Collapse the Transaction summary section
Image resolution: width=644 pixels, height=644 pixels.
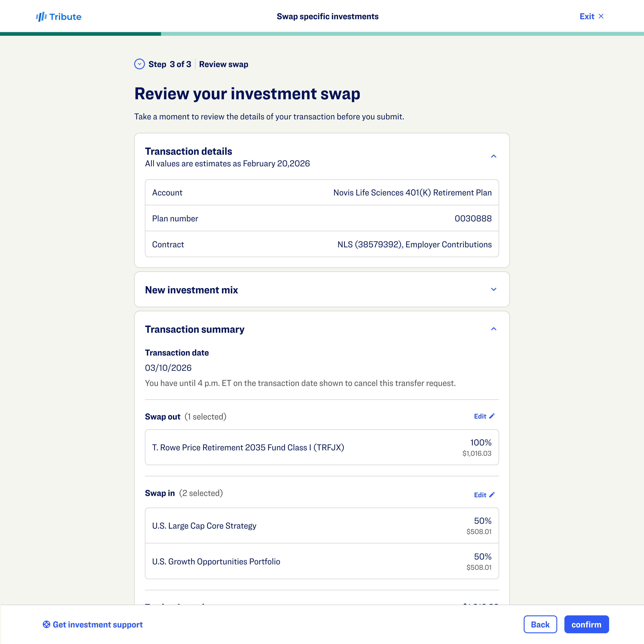pyautogui.click(x=494, y=329)
